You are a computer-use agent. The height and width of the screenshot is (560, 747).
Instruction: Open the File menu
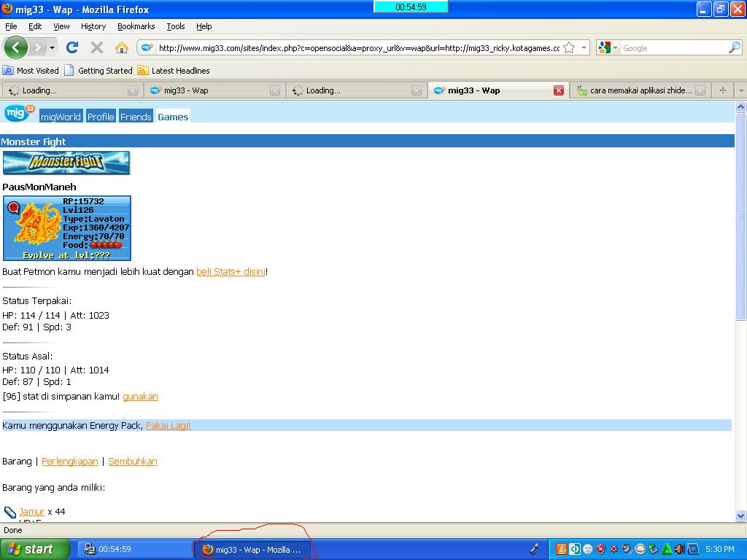click(x=11, y=26)
